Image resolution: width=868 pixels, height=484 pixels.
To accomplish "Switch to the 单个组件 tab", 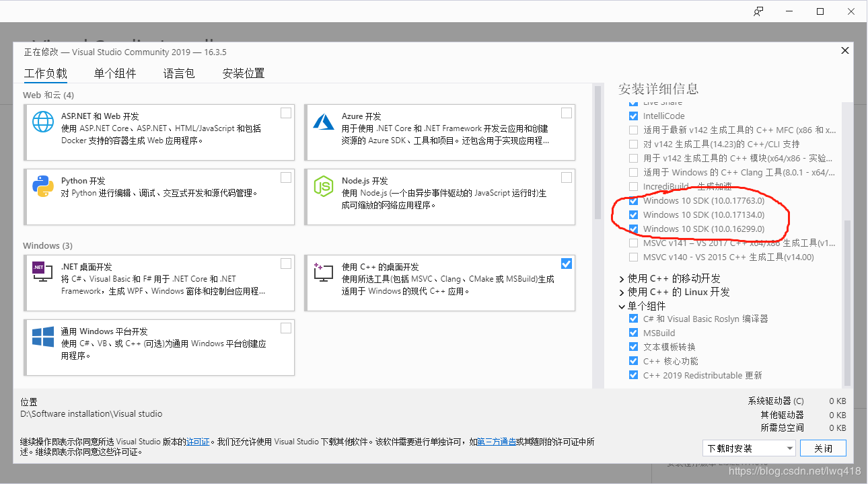I will point(114,73).
